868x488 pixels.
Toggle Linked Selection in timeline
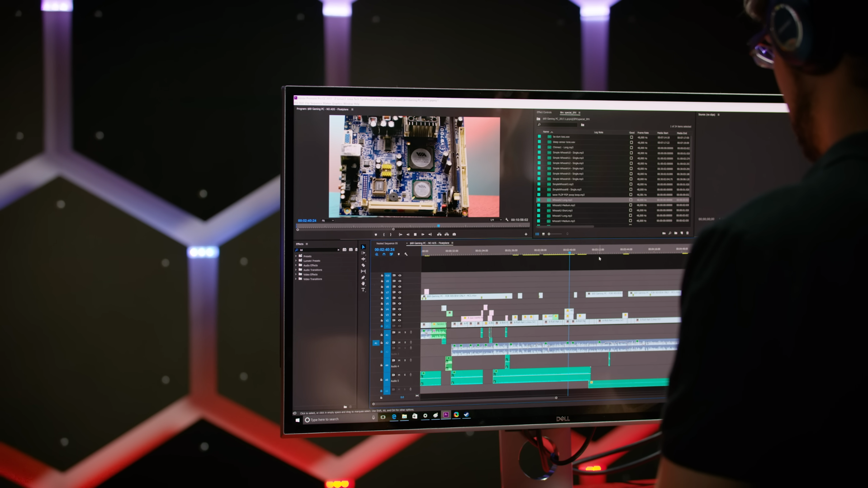391,255
